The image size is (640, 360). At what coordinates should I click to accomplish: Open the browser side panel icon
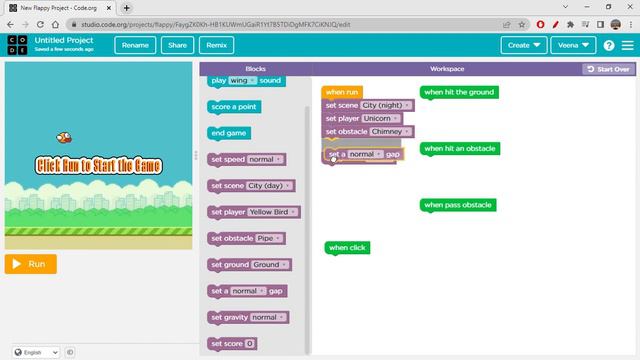click(600, 24)
